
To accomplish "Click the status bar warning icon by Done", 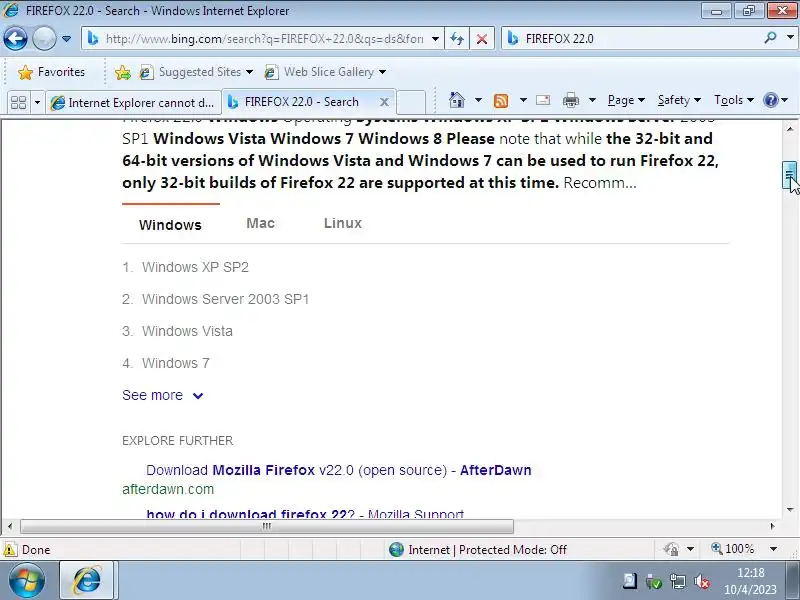I will pos(10,549).
